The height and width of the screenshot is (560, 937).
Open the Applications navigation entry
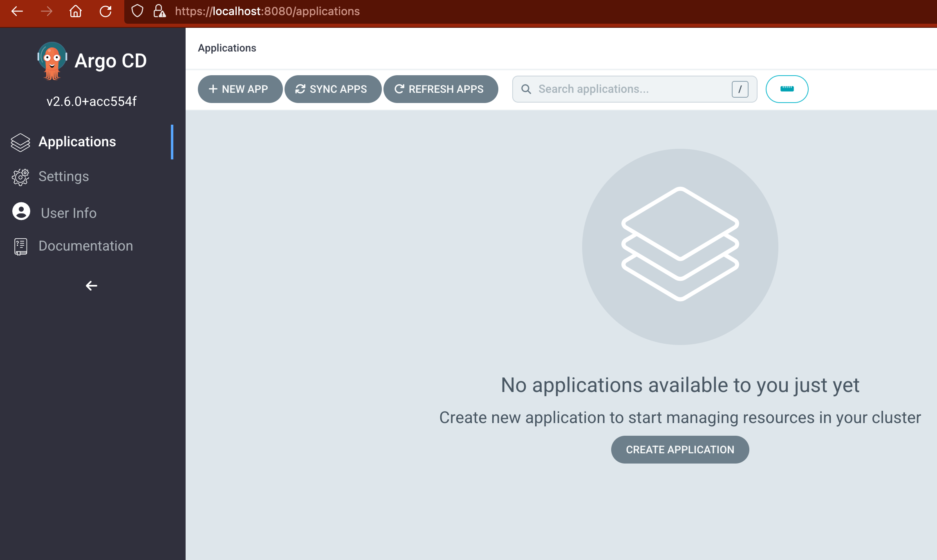coord(77,142)
